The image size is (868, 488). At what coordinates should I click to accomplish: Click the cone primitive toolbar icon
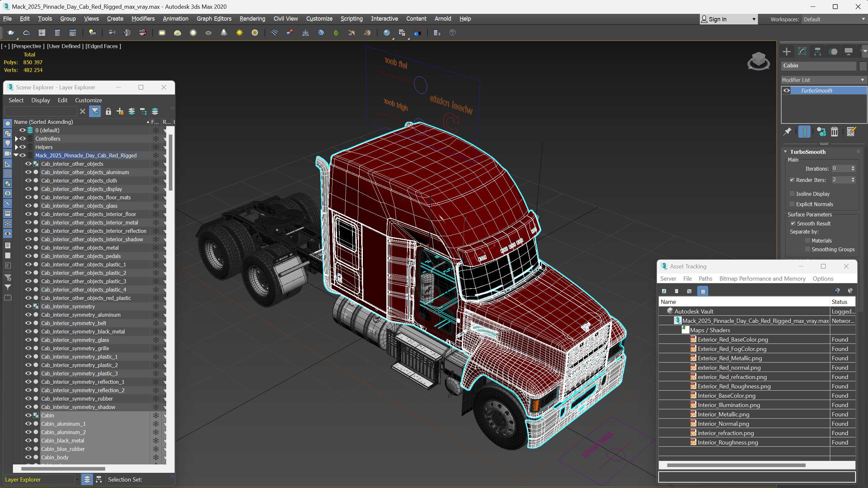pos(224,33)
